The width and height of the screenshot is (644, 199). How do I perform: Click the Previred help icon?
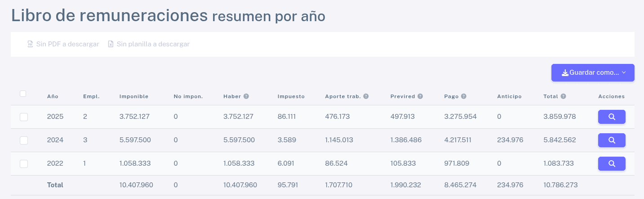point(420,96)
